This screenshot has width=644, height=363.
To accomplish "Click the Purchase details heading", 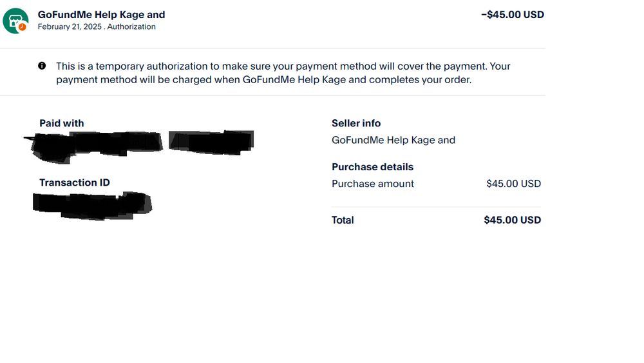I will click(x=372, y=167).
